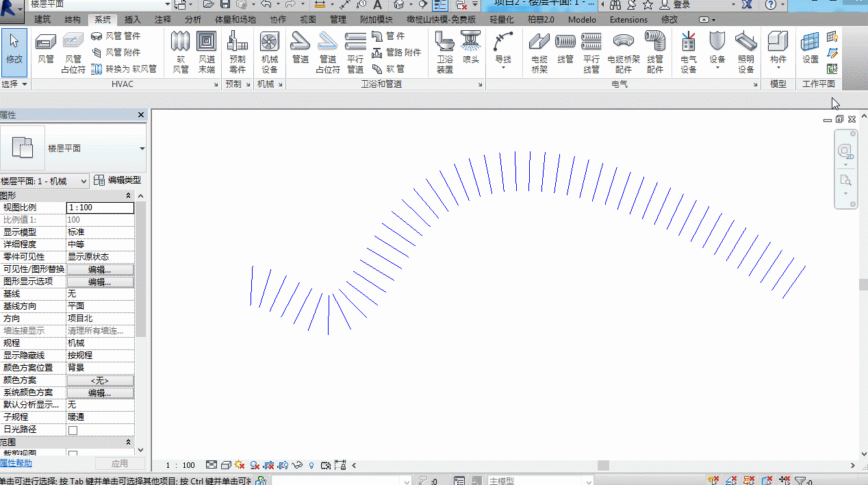The height and width of the screenshot is (485, 868).
Task: Click the drawing view horizontal scrollbar thumb
Action: [x=603, y=466]
